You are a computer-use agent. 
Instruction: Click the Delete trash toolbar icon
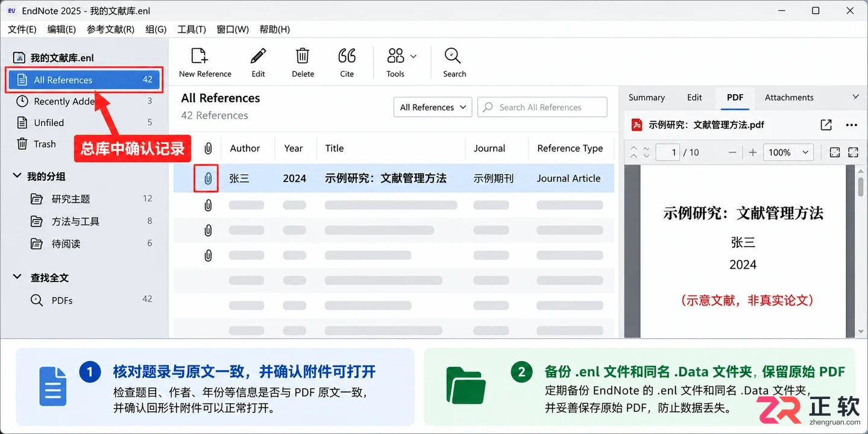click(303, 56)
